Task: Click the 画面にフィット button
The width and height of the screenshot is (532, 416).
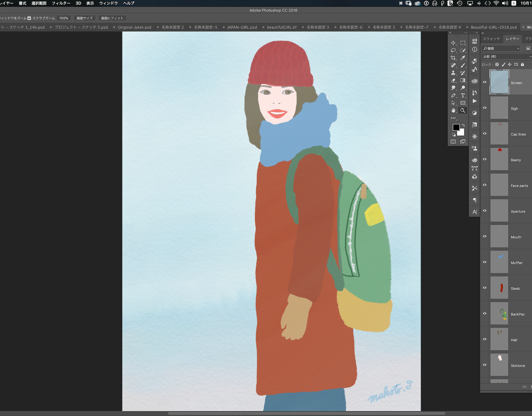Action: (112, 18)
